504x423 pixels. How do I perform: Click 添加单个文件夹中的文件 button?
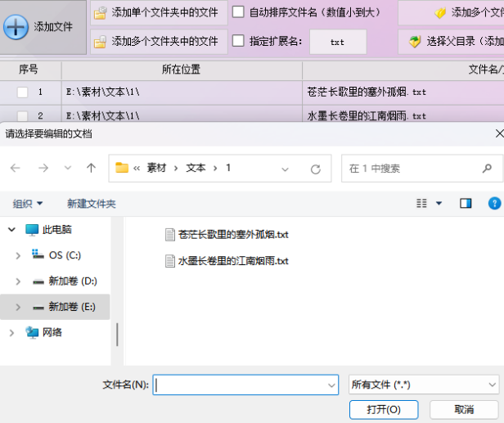[x=159, y=13]
